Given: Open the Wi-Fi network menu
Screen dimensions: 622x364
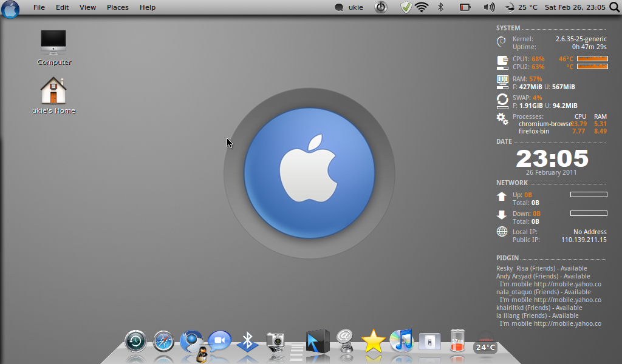Looking at the screenshot, I should tap(422, 7).
